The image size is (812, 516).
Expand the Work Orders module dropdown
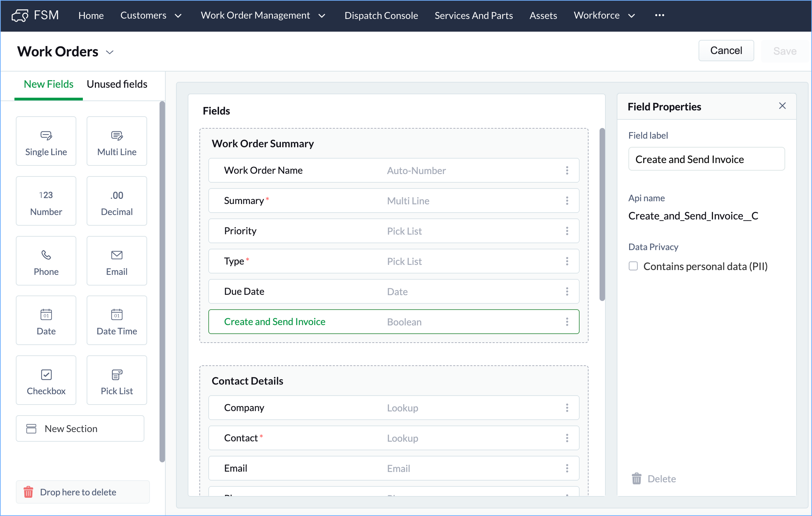click(x=110, y=52)
